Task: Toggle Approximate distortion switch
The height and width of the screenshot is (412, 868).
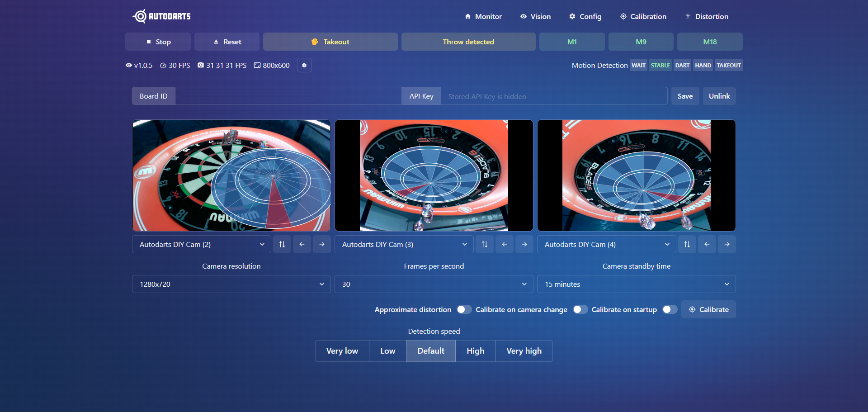Action: [x=464, y=309]
